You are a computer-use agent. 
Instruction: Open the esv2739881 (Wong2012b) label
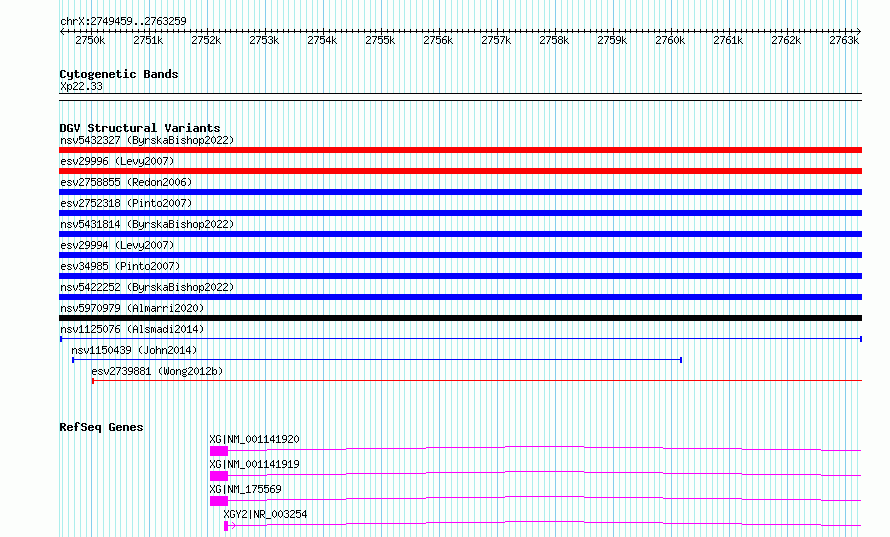157,371
